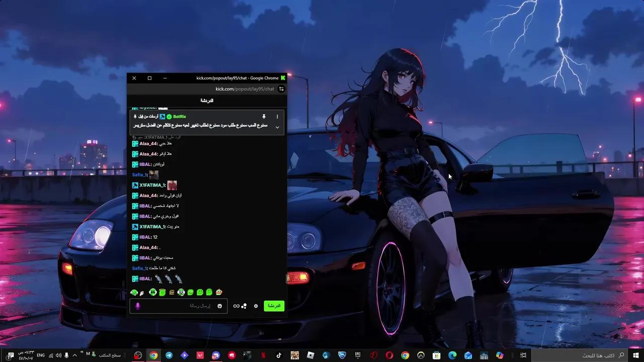Open volume control in system tray
This screenshot has width=644, height=362.
pos(58,355)
